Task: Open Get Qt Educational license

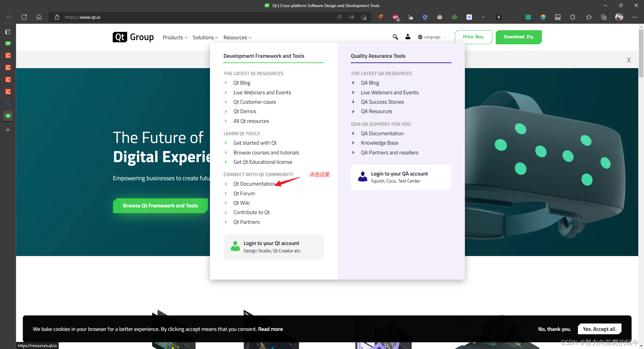Action: tap(263, 162)
